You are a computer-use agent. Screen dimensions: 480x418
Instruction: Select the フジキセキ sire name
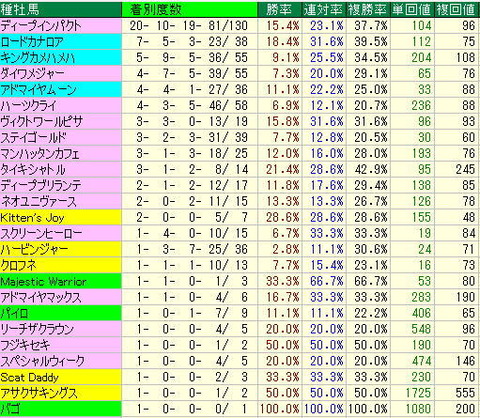pos(25,346)
